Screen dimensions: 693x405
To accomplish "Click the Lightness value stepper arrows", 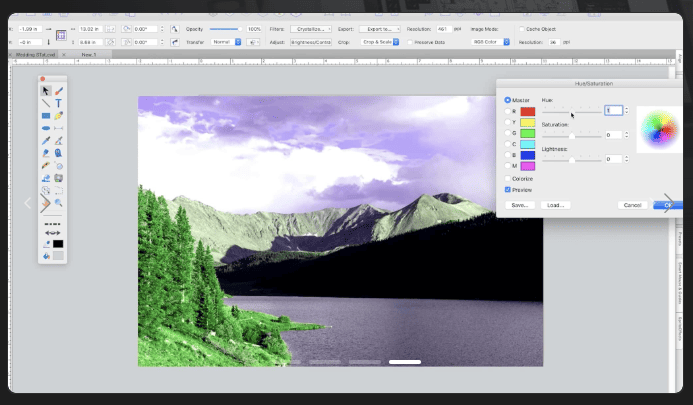I will (626, 159).
